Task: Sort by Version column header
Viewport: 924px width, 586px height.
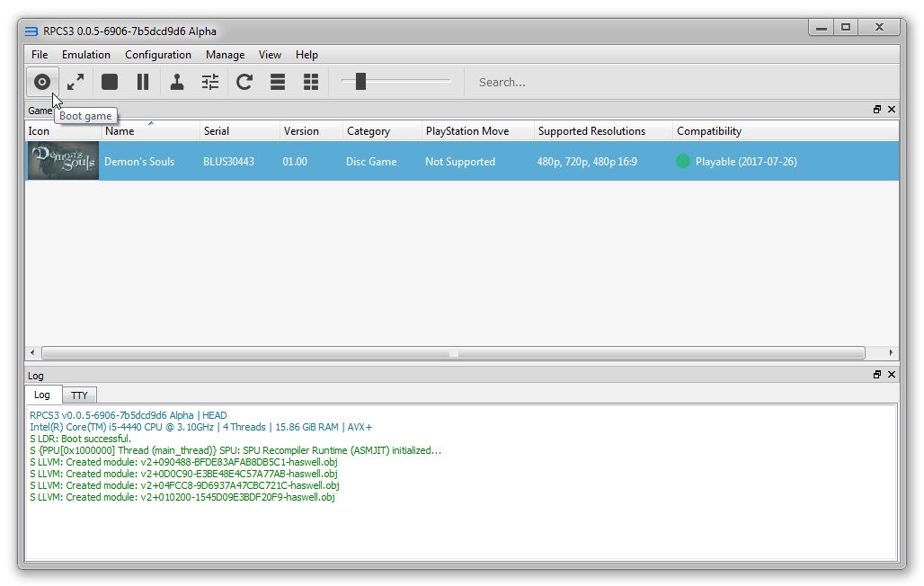Action: (311, 131)
